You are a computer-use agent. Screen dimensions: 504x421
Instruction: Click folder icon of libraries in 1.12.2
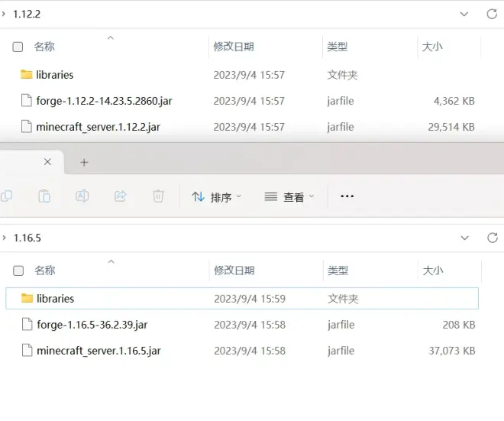click(27, 75)
